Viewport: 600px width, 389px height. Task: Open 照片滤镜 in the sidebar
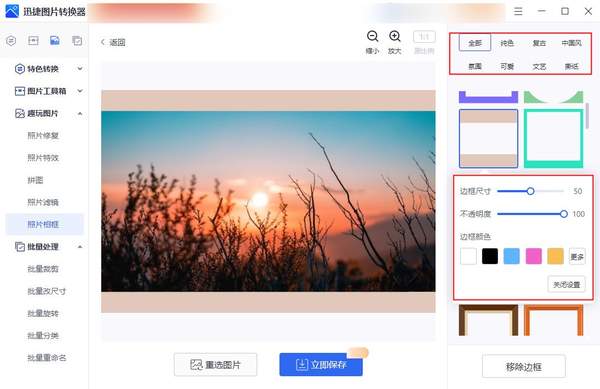click(43, 202)
